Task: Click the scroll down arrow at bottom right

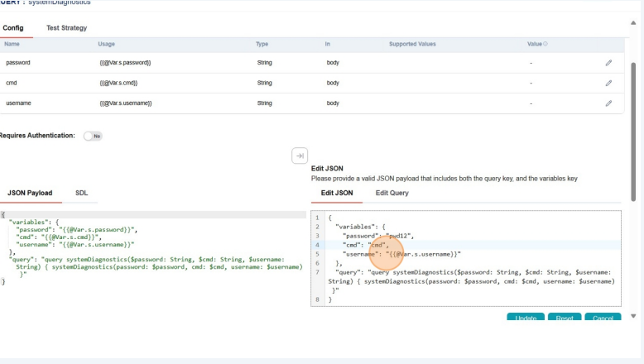Action: click(x=633, y=316)
